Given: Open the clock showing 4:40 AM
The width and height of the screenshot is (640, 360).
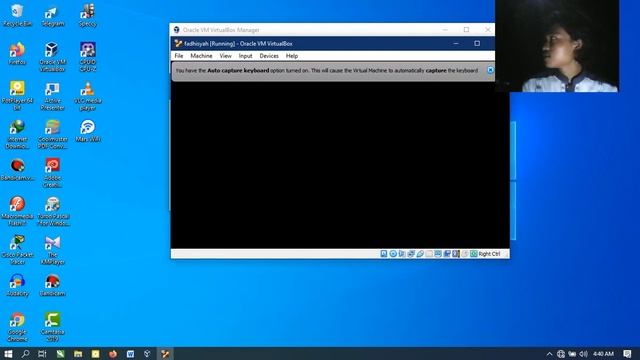Looking at the screenshot, I should coord(603,354).
